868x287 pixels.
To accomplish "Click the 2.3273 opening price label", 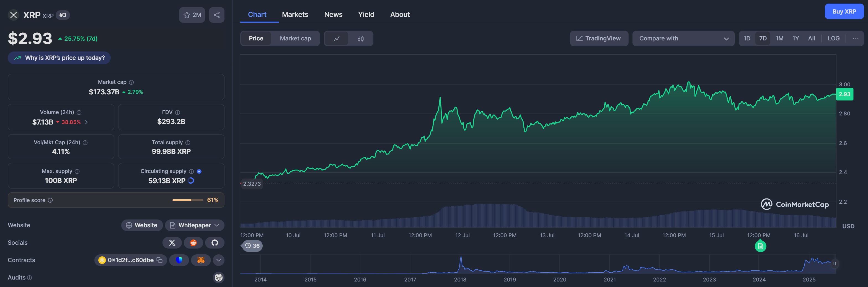I will pos(252,184).
